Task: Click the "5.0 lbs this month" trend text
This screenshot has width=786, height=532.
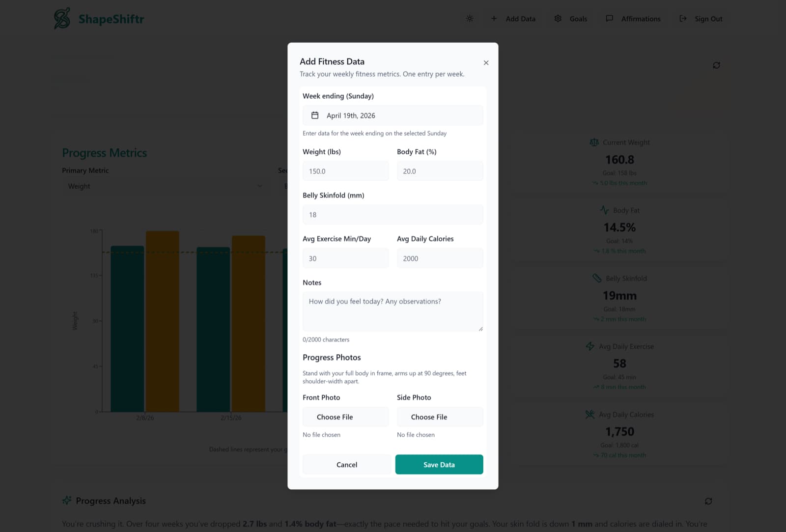Action: click(x=623, y=183)
